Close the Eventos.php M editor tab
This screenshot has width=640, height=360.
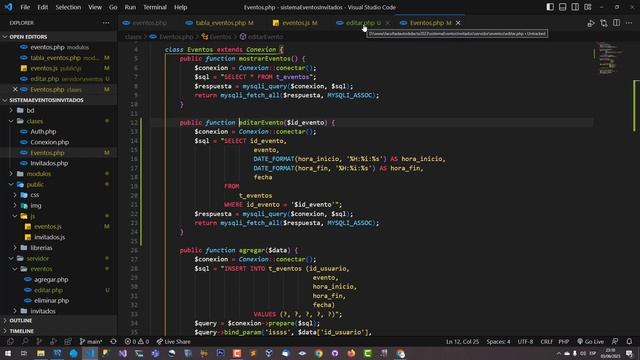(x=458, y=23)
